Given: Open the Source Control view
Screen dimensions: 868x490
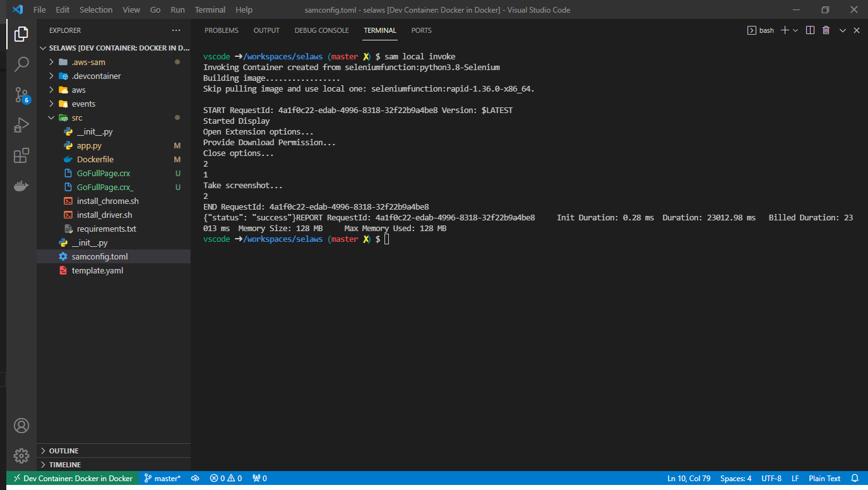Looking at the screenshot, I should [x=21, y=95].
